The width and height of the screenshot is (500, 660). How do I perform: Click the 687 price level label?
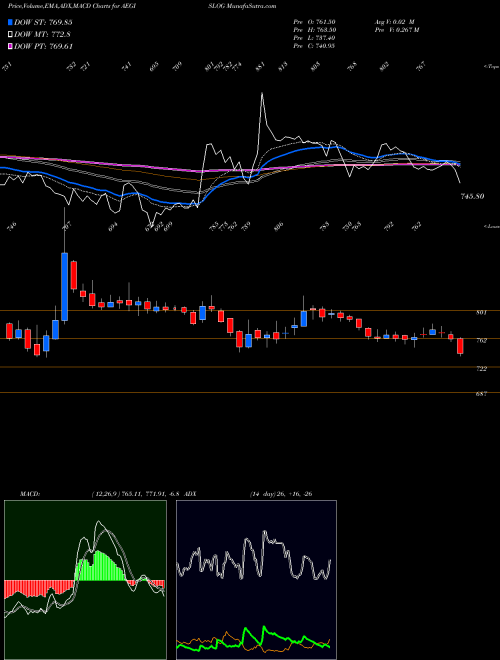[x=481, y=394]
